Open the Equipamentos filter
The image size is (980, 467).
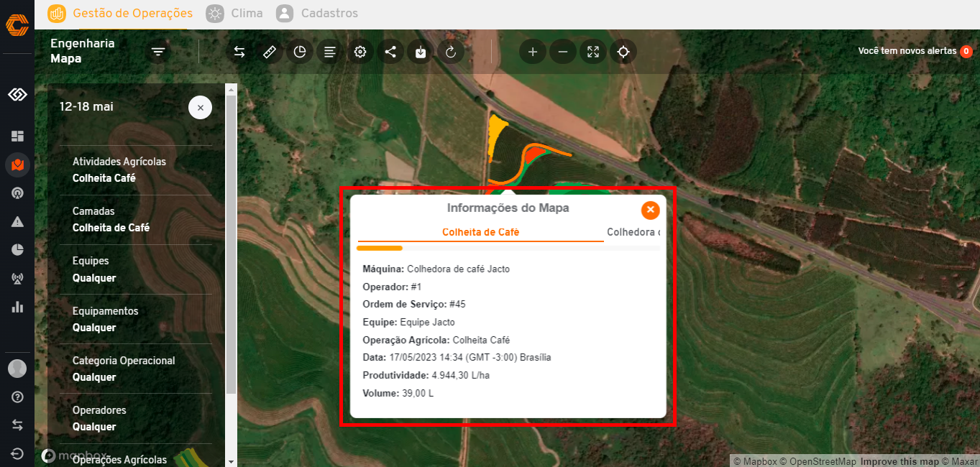(x=136, y=319)
